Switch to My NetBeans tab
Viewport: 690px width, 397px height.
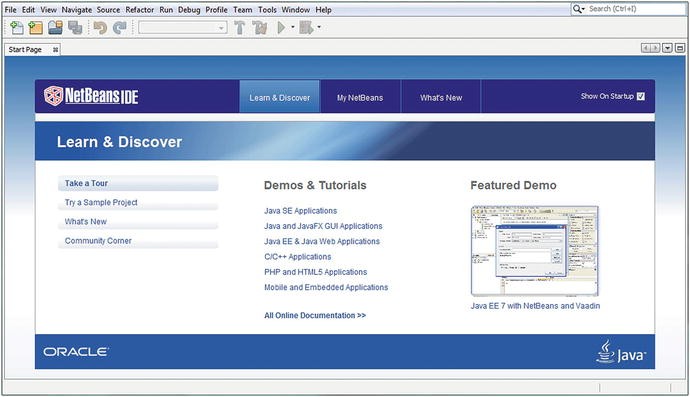pyautogui.click(x=360, y=96)
